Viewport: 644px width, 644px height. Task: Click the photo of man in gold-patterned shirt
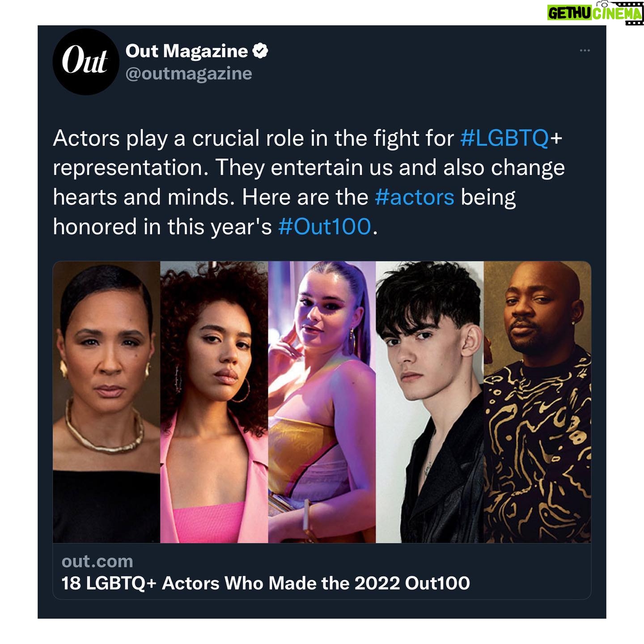tap(538, 402)
